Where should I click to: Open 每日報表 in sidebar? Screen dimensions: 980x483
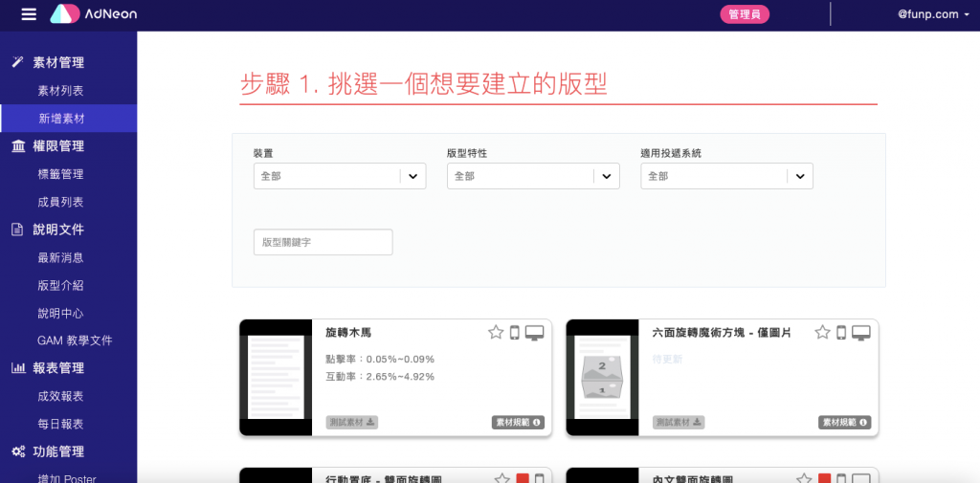coord(60,424)
